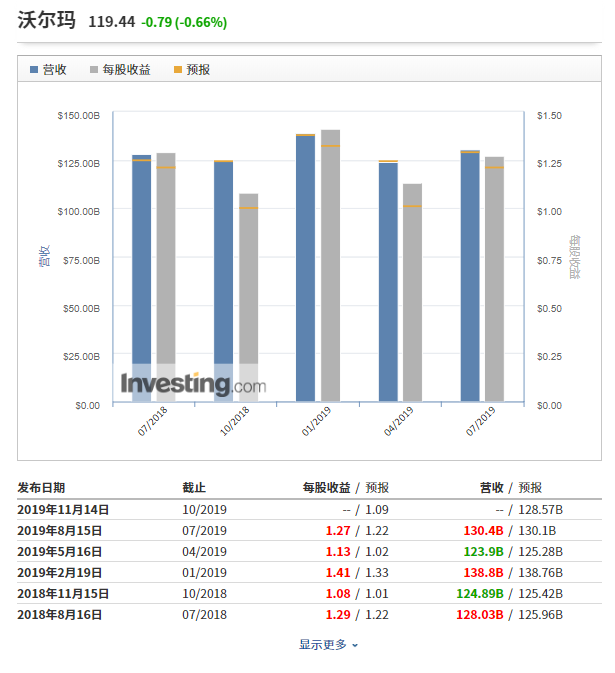
Task: Click the $1.50 right axis label
Action: pyautogui.click(x=549, y=115)
